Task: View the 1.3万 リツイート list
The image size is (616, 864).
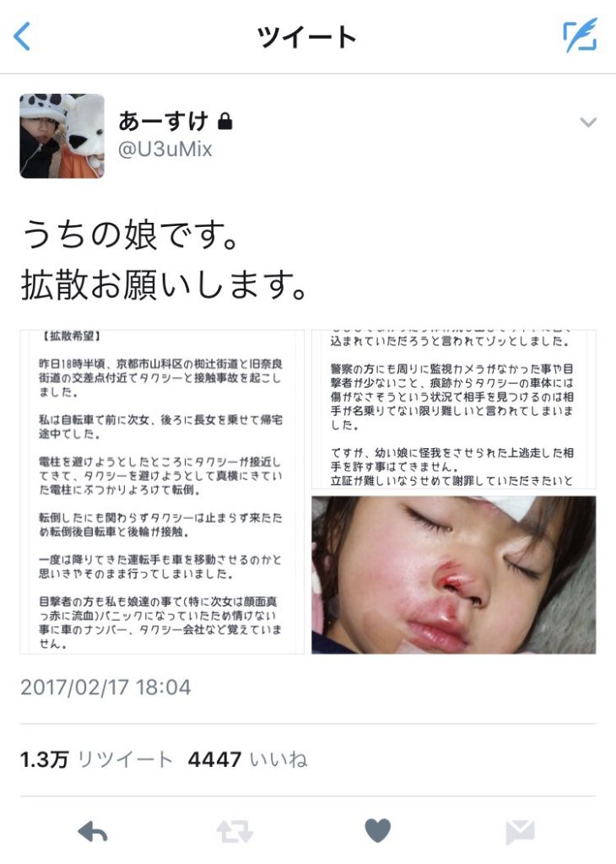Action: tap(96, 759)
